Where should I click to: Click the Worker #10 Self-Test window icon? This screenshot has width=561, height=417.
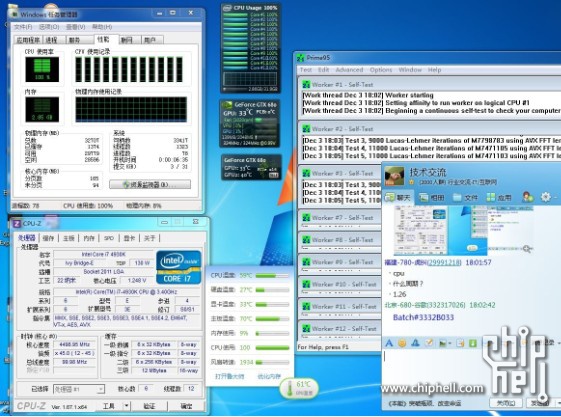click(306, 284)
